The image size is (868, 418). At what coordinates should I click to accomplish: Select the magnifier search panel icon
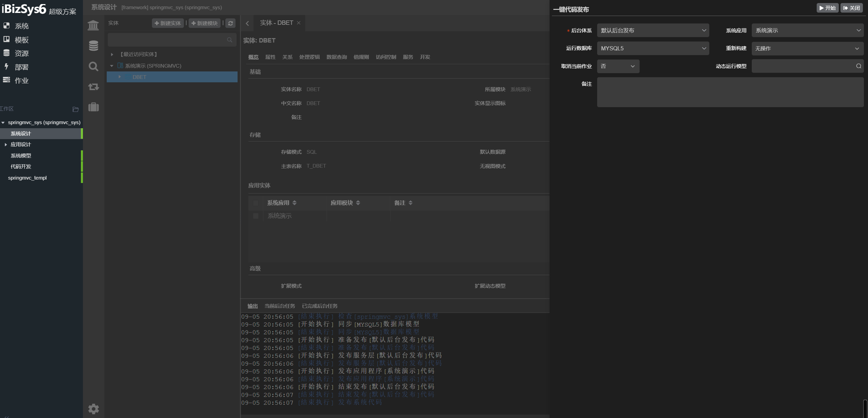point(93,66)
